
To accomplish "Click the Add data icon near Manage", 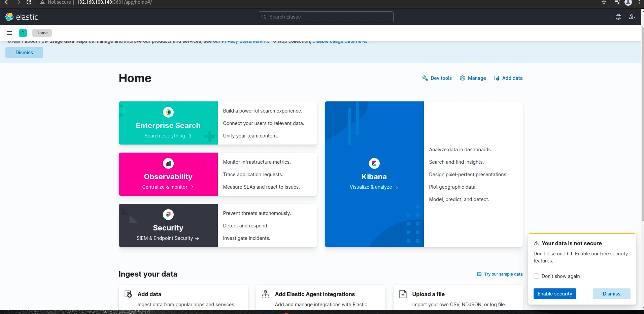I will click(497, 78).
